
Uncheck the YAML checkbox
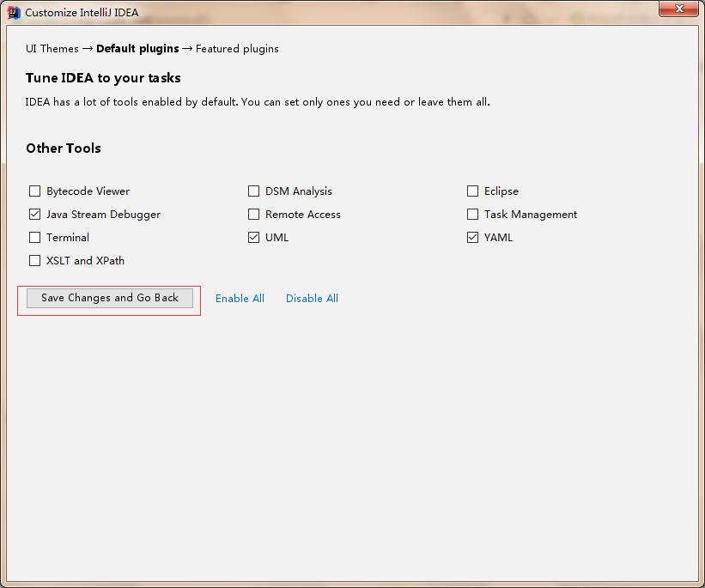click(472, 238)
